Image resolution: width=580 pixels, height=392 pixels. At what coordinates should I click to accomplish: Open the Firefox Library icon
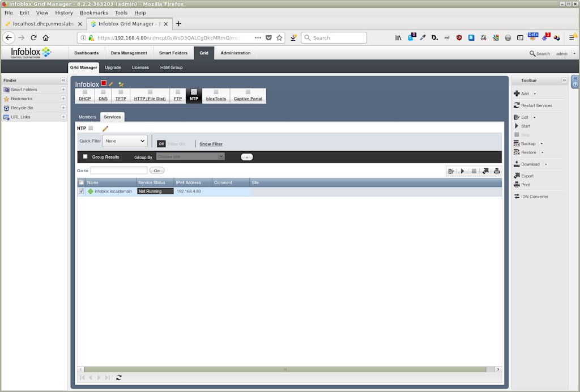[398, 38]
